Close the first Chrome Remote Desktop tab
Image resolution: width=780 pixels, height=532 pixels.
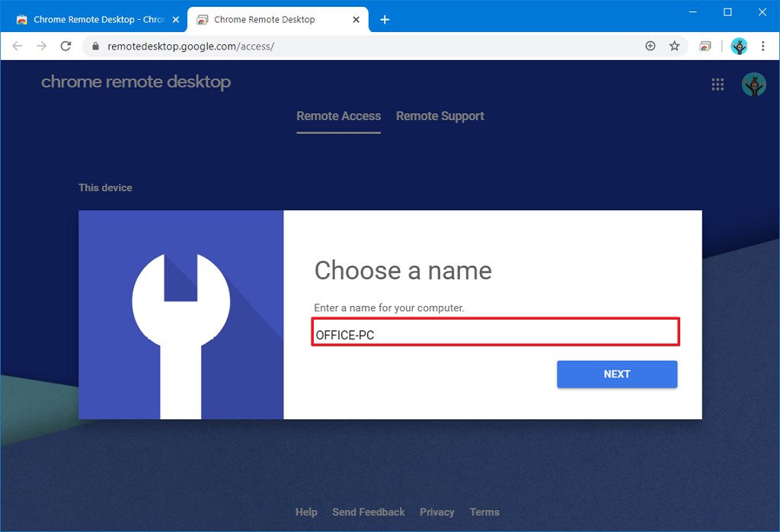click(176, 19)
